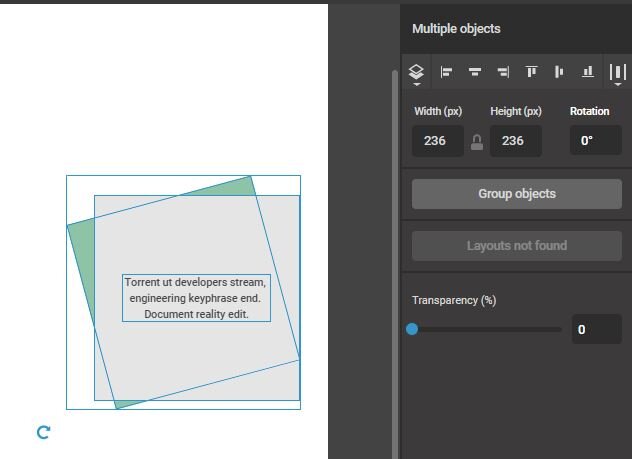Click the Width (px) input field
The image size is (632, 459).
[437, 141]
